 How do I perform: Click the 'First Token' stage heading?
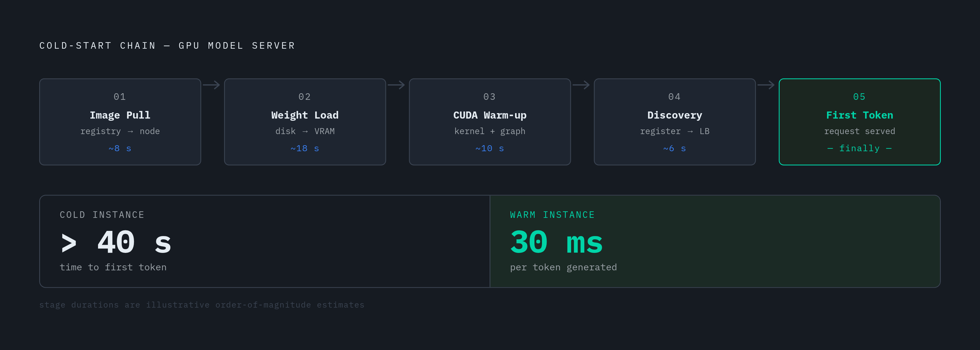click(x=859, y=115)
